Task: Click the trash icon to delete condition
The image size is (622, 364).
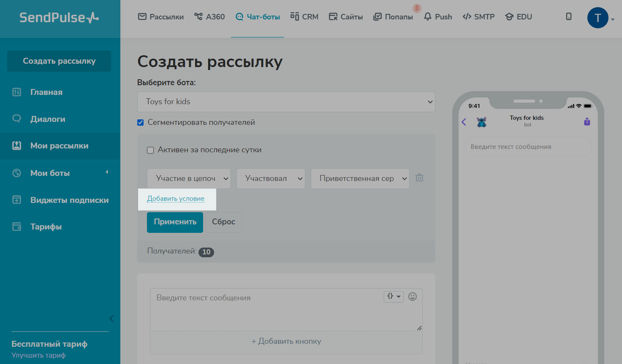Action: click(419, 178)
